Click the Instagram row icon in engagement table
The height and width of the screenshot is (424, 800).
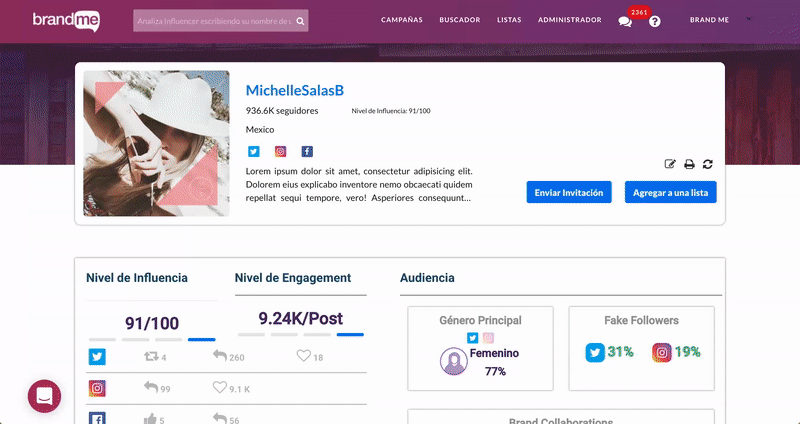[x=97, y=388]
